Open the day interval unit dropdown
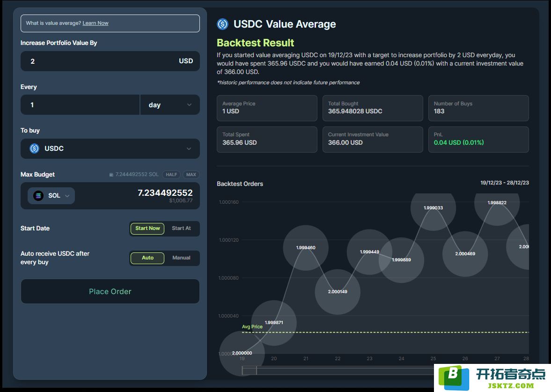551x392 pixels. 170,105
